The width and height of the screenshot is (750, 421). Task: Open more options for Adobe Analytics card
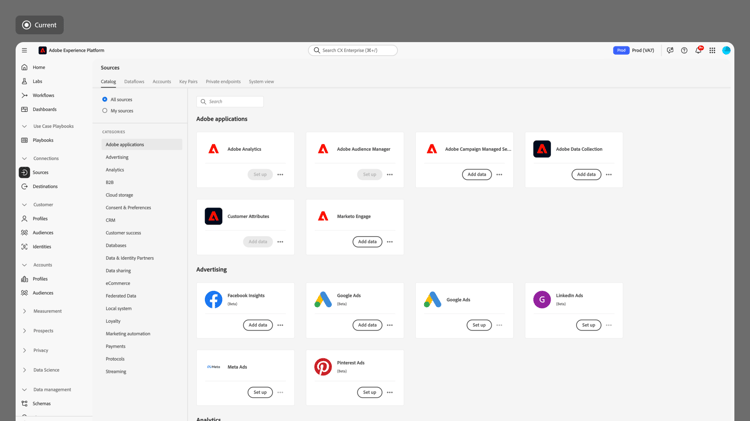[x=280, y=175]
